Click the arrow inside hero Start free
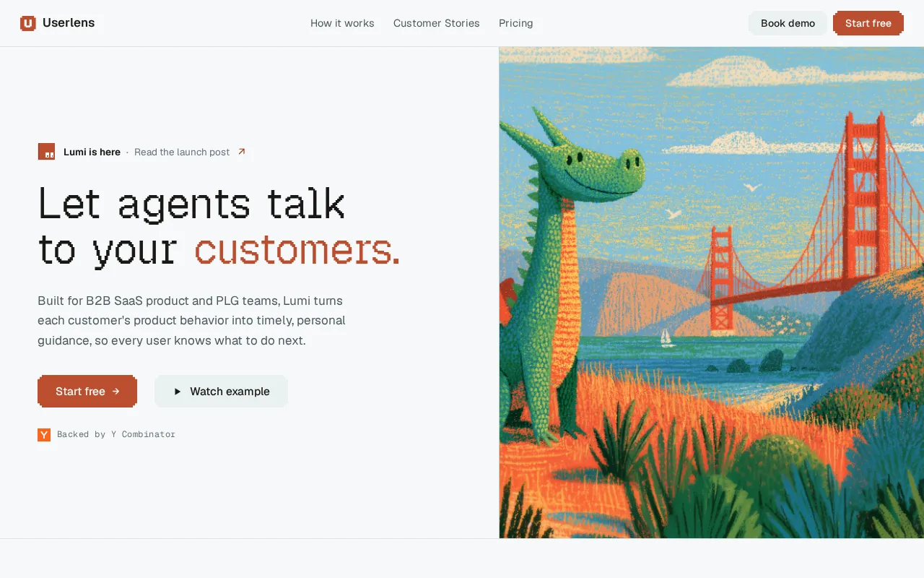 116,392
